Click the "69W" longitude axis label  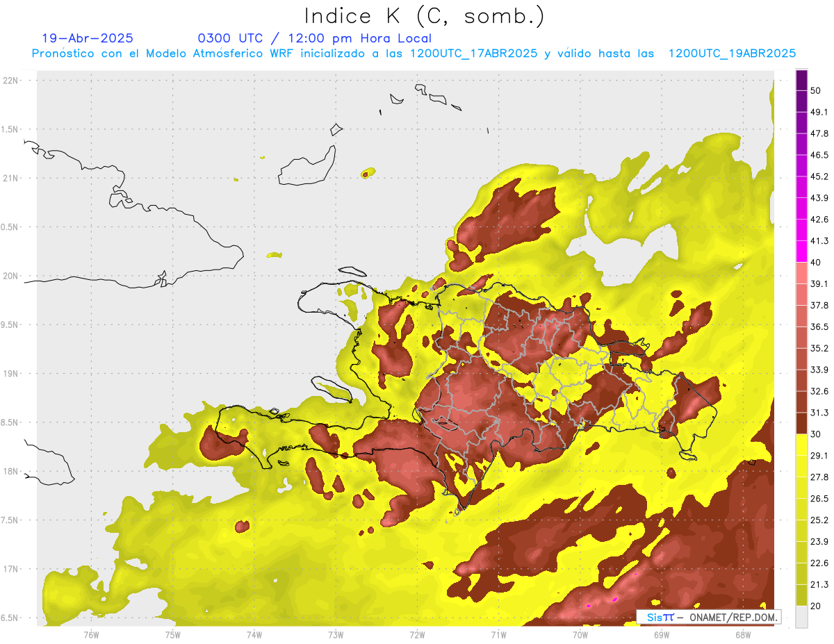click(x=662, y=634)
